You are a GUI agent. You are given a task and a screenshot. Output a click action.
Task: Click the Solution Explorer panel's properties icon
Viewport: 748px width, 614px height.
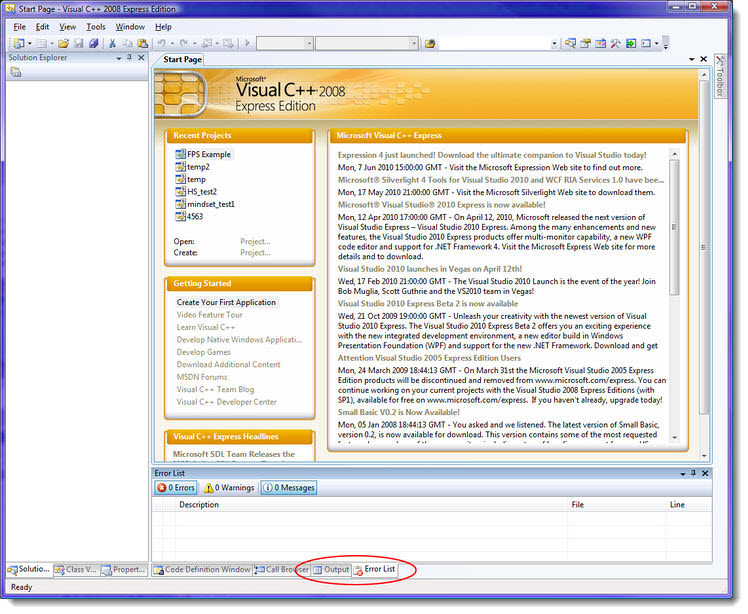(x=16, y=73)
